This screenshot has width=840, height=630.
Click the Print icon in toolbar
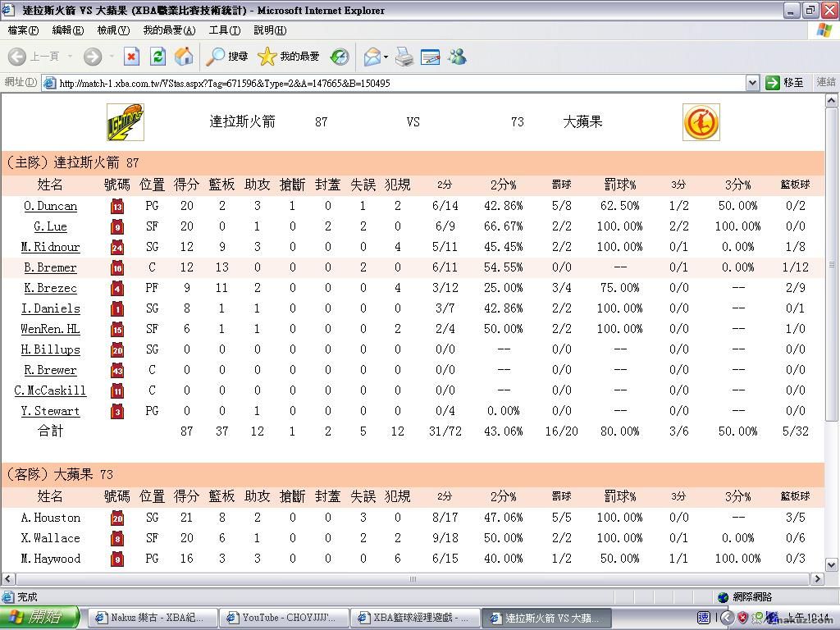pyautogui.click(x=404, y=57)
